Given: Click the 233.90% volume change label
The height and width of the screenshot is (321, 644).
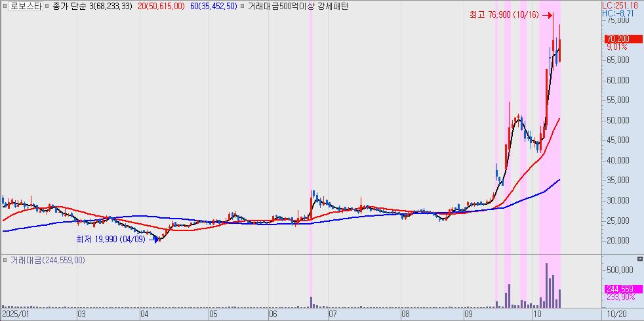Looking at the screenshot, I should point(620,296).
